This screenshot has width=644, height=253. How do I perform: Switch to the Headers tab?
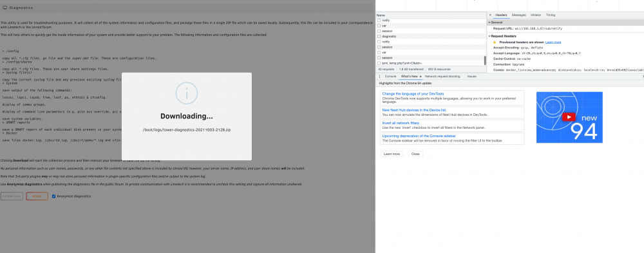pyautogui.click(x=501, y=15)
